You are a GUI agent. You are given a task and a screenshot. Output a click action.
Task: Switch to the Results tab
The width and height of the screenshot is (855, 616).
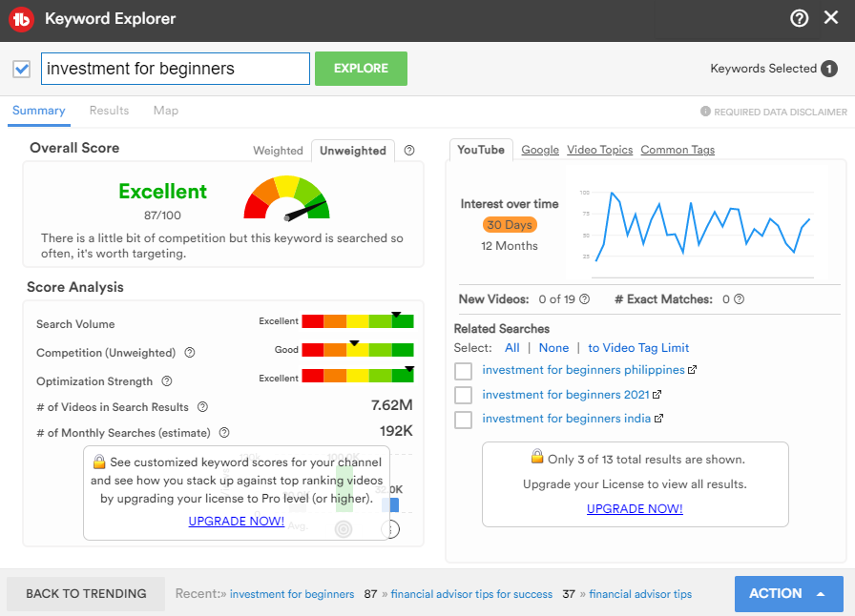click(109, 111)
